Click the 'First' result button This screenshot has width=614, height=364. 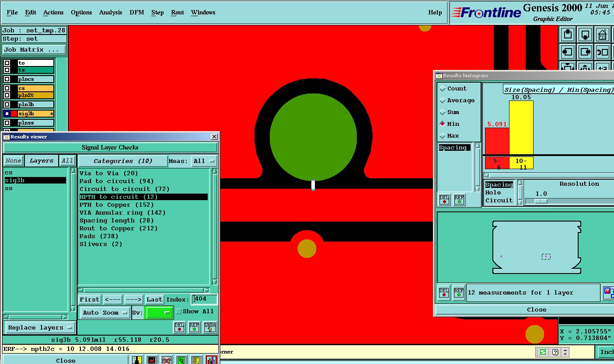coord(90,299)
